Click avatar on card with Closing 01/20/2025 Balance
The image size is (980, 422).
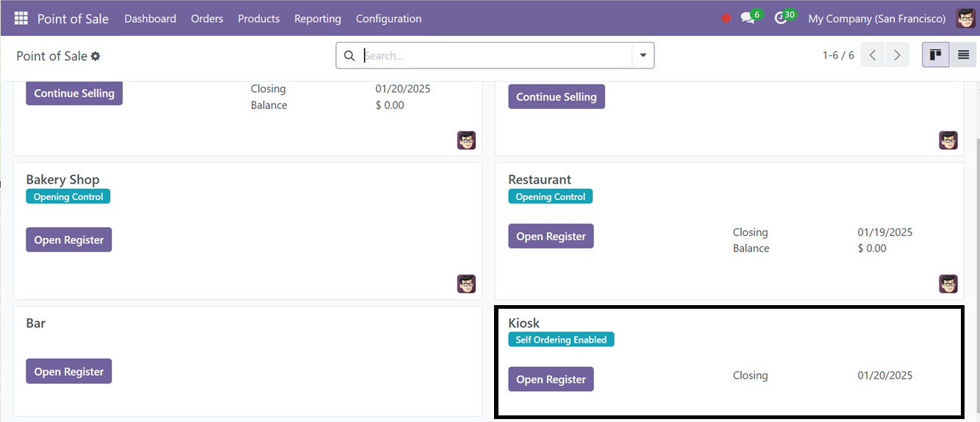pyautogui.click(x=466, y=140)
